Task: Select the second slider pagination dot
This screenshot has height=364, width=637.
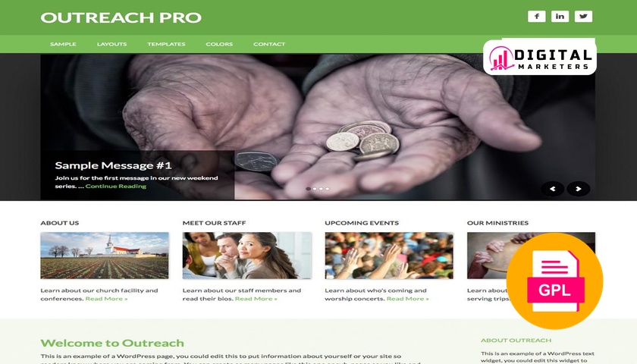Action: [315, 189]
